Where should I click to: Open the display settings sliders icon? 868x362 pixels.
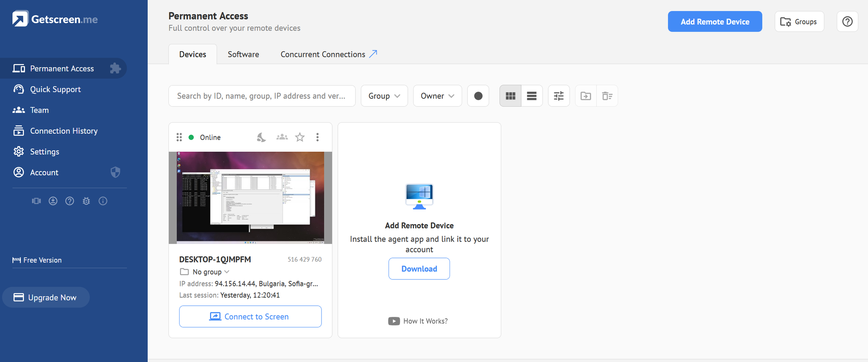pyautogui.click(x=559, y=96)
